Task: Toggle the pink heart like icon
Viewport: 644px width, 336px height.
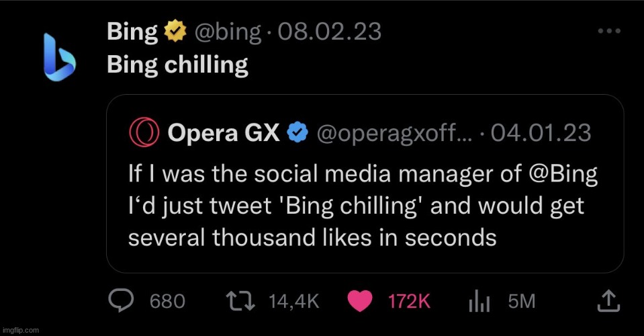Action: [x=360, y=301]
